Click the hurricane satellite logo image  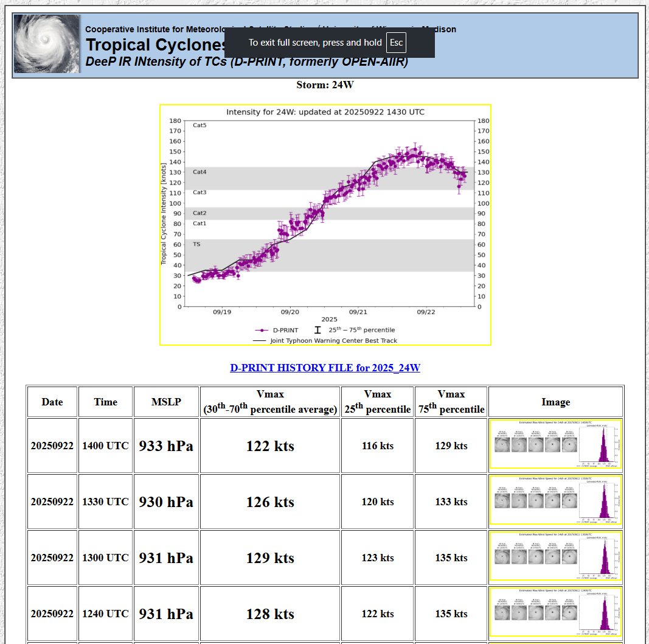click(x=47, y=44)
